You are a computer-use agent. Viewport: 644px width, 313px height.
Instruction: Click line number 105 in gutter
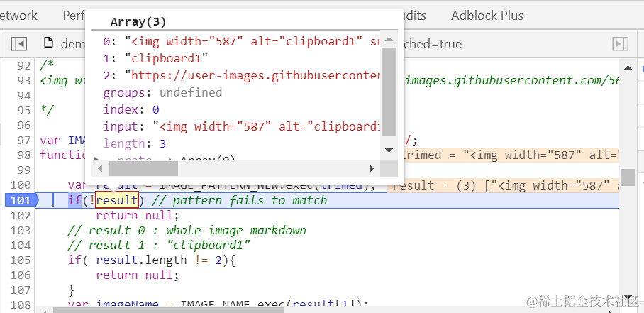(21, 260)
